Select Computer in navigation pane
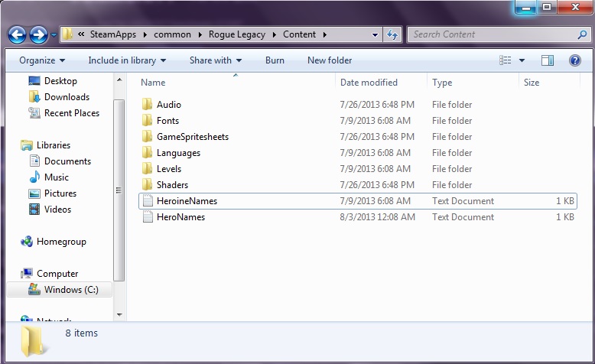 coord(57,273)
